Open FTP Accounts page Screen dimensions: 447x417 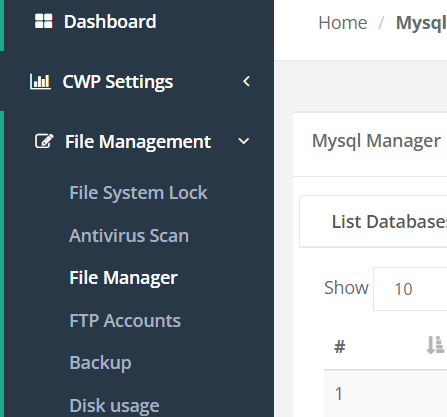point(125,321)
